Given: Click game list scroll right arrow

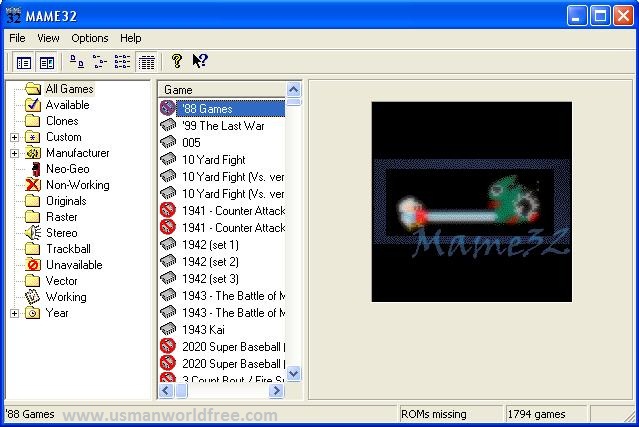Looking at the screenshot, I should 276,391.
